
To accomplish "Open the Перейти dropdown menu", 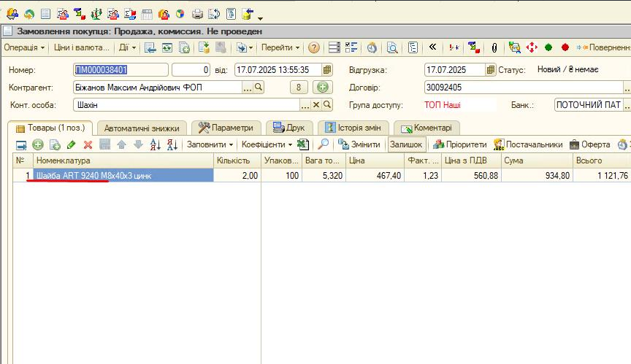I will (x=280, y=47).
